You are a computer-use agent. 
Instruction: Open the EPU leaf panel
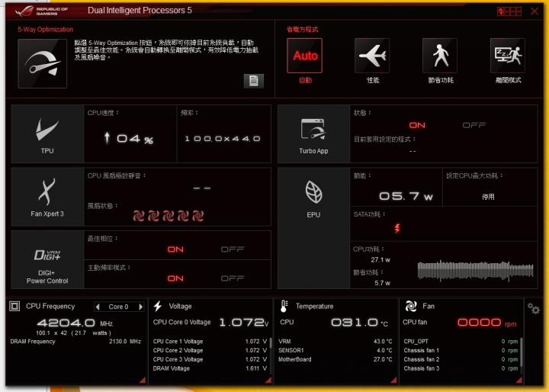point(313,228)
